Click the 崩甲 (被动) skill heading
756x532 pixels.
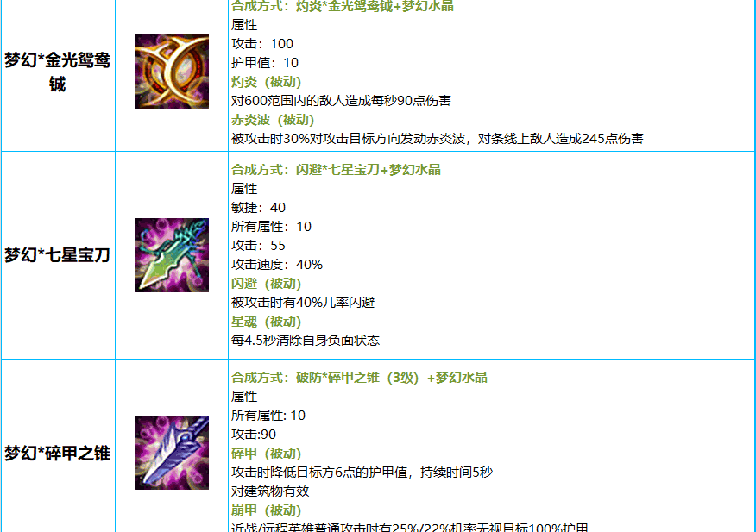pos(266,510)
